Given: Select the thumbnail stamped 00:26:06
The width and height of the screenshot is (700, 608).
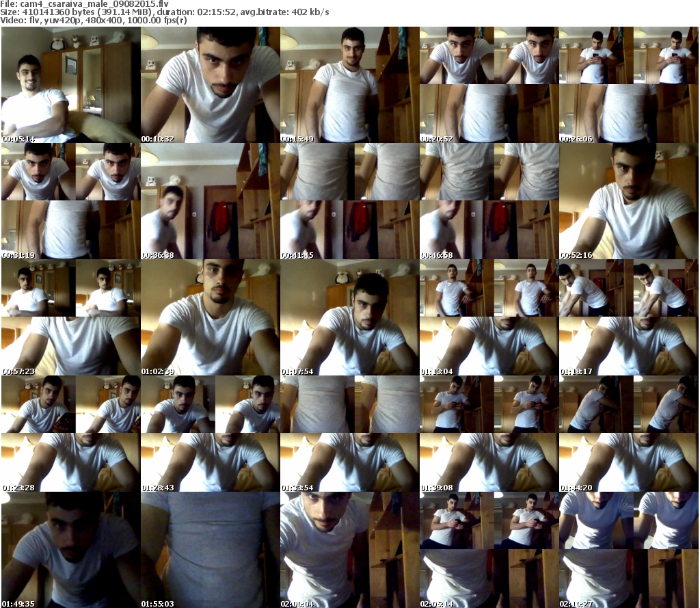Looking at the screenshot, I should 629,85.
